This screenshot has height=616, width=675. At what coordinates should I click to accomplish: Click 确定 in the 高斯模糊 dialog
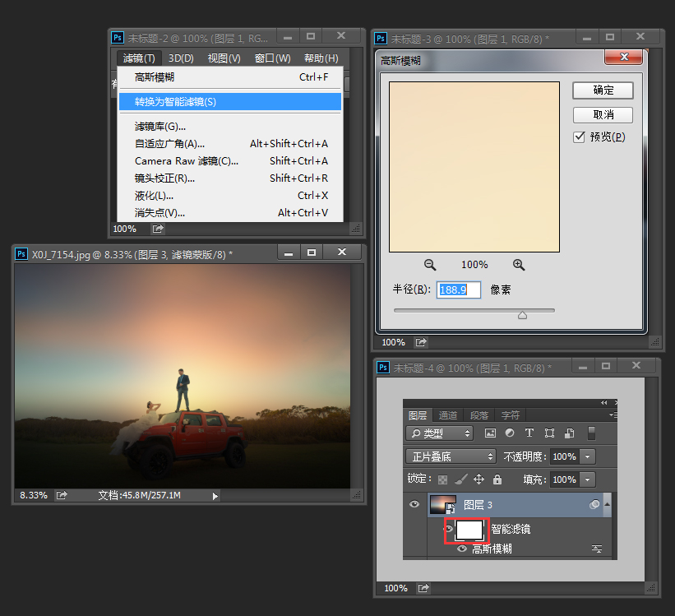point(603,90)
